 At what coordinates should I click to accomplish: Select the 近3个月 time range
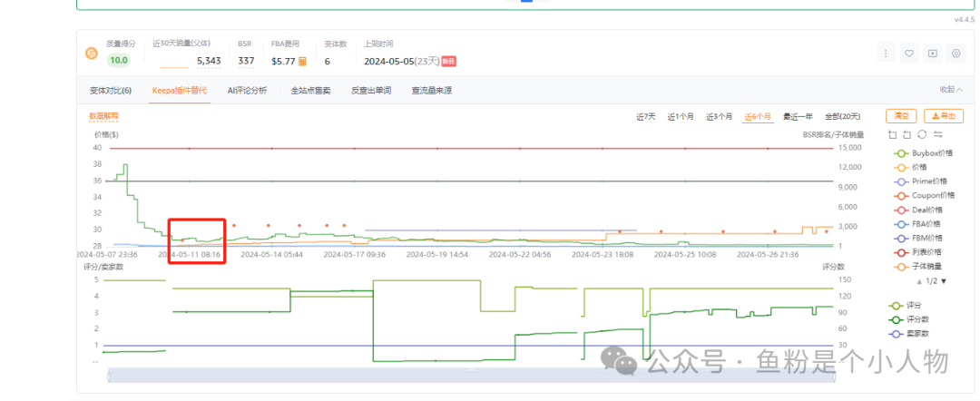point(719,116)
